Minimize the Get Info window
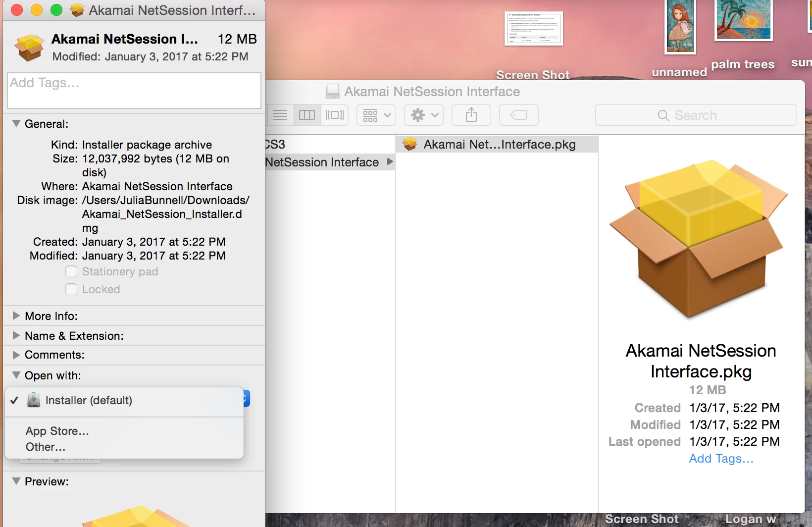Image resolution: width=812 pixels, height=527 pixels. coord(37,10)
